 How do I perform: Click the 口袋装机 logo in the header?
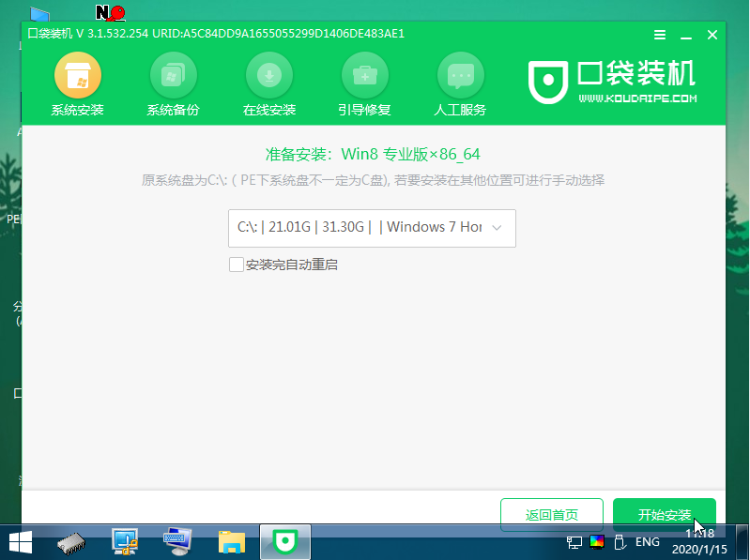(x=614, y=84)
